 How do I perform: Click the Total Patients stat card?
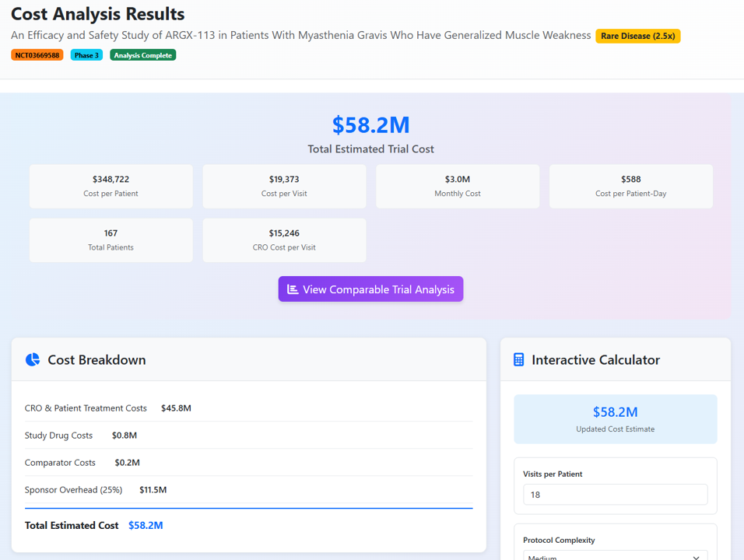(x=111, y=240)
